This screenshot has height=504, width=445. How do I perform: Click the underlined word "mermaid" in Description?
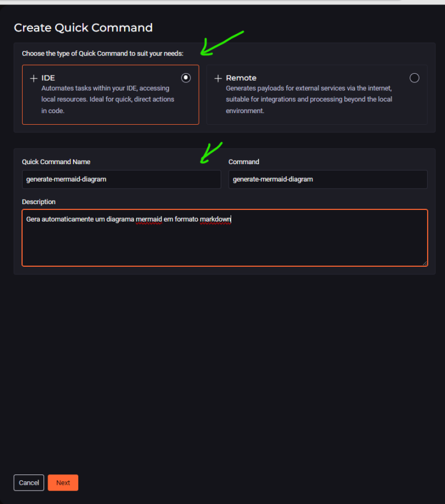click(x=149, y=219)
